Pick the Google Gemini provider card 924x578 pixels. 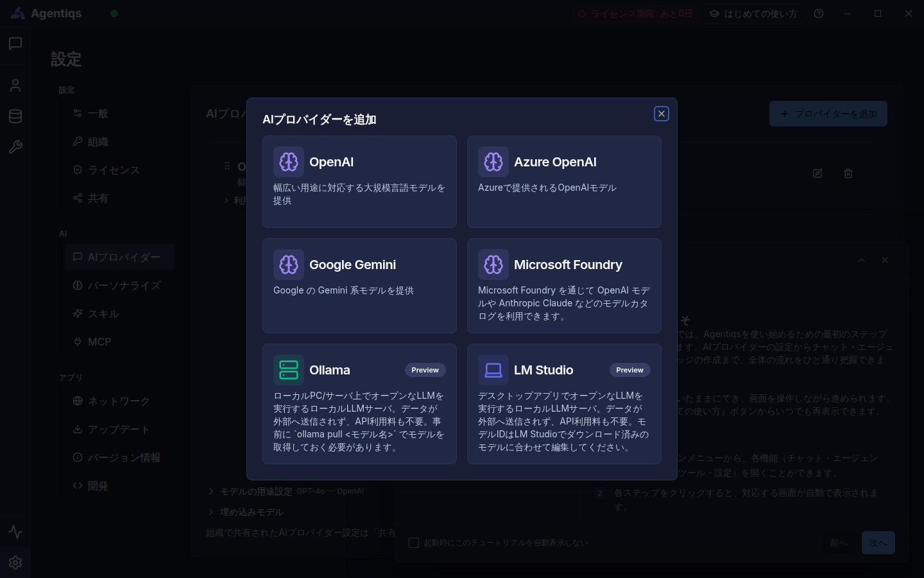coord(359,286)
